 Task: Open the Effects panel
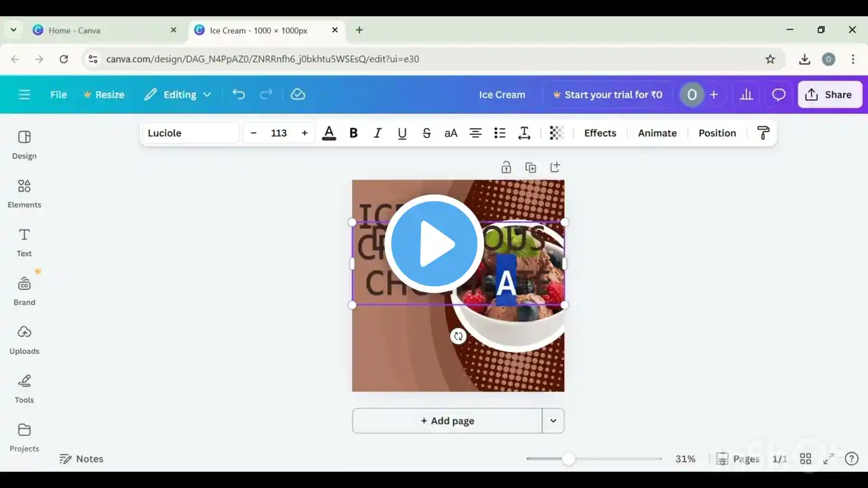[600, 133]
